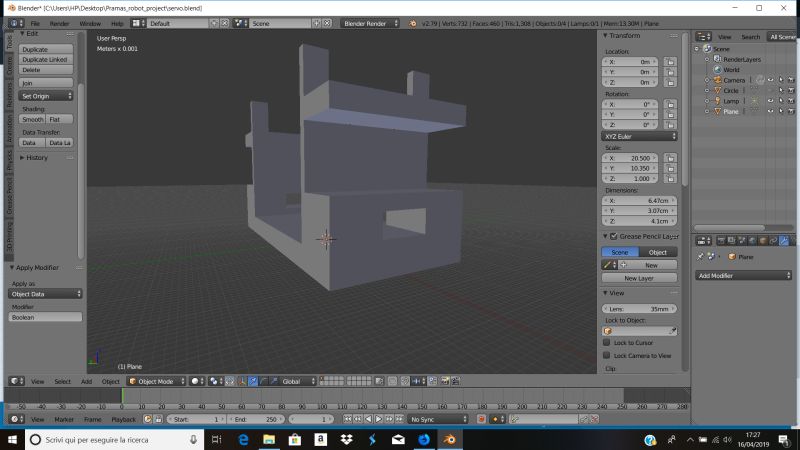Click the eyedropper in Lock to Object

673,331
